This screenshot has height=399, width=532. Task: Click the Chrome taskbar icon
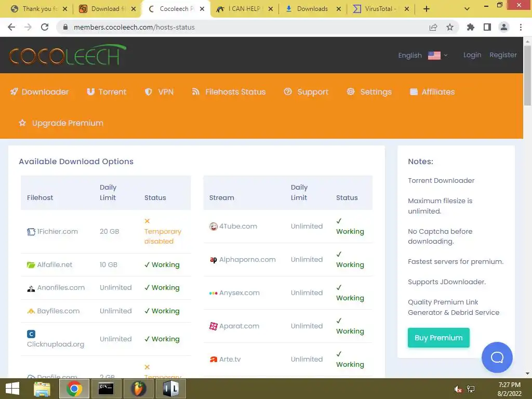click(x=74, y=389)
